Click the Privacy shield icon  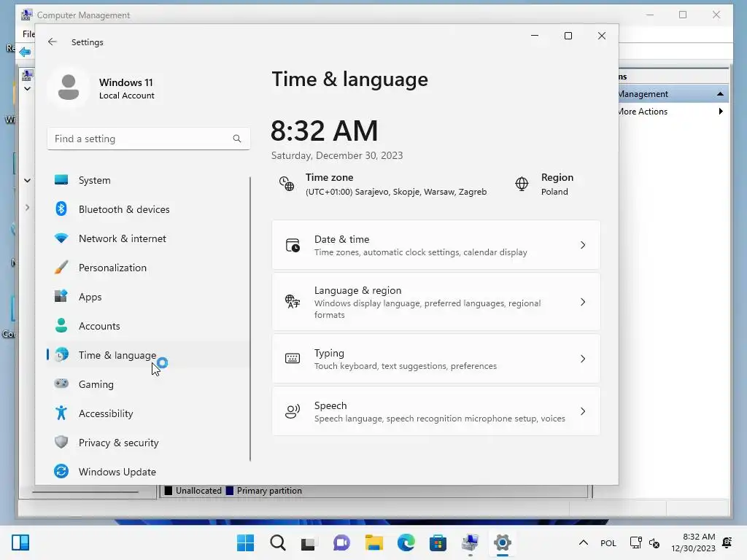pyautogui.click(x=61, y=442)
